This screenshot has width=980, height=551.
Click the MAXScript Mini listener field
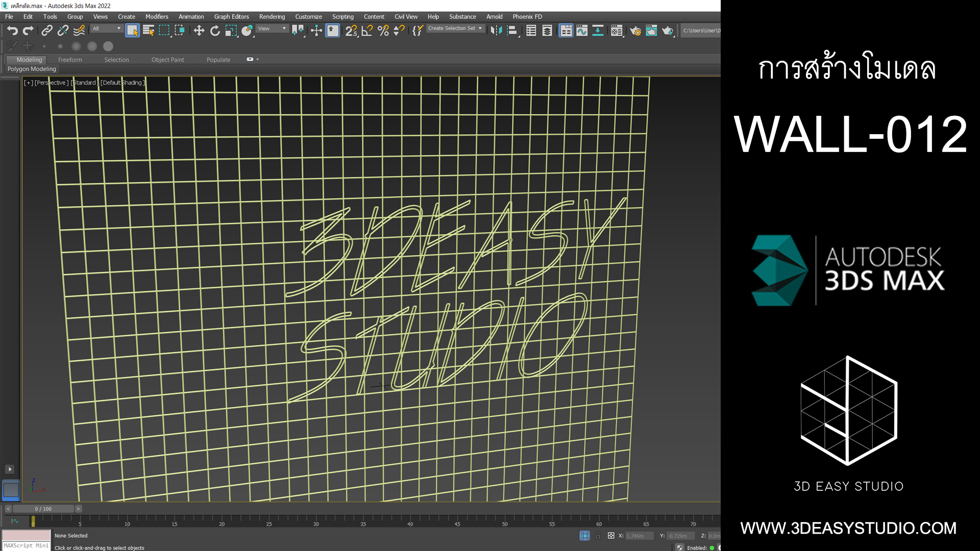pos(26,545)
